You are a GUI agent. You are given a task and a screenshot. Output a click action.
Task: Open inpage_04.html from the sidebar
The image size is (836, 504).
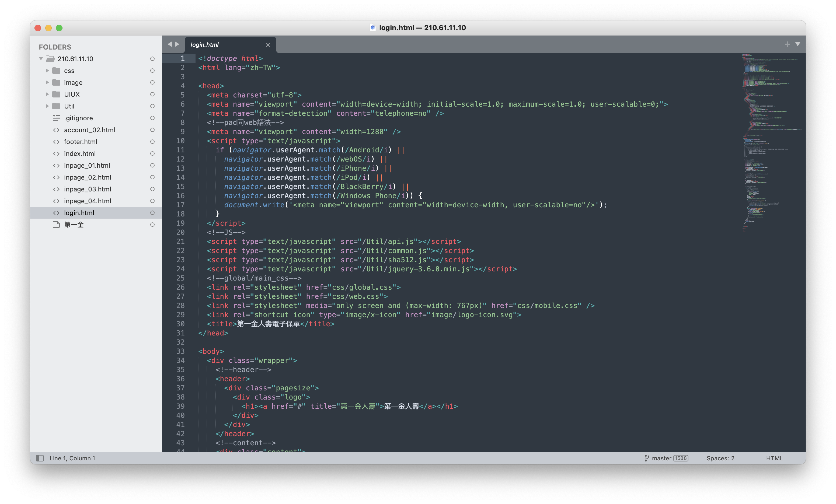coord(96,201)
